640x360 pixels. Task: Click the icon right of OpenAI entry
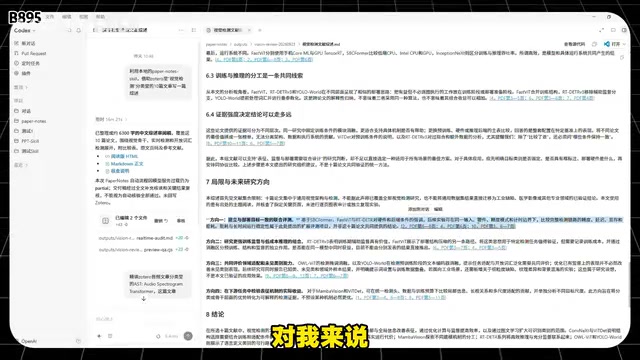click(78, 341)
